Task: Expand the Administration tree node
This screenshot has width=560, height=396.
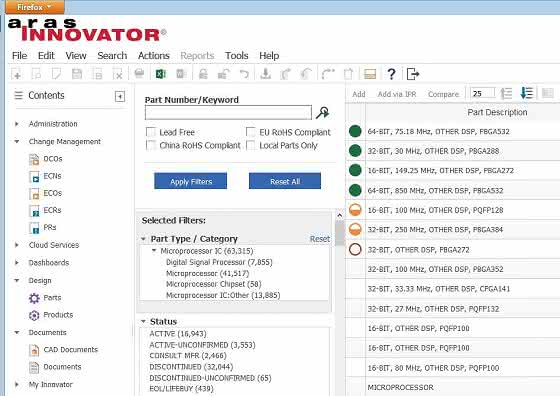Action: [16, 124]
